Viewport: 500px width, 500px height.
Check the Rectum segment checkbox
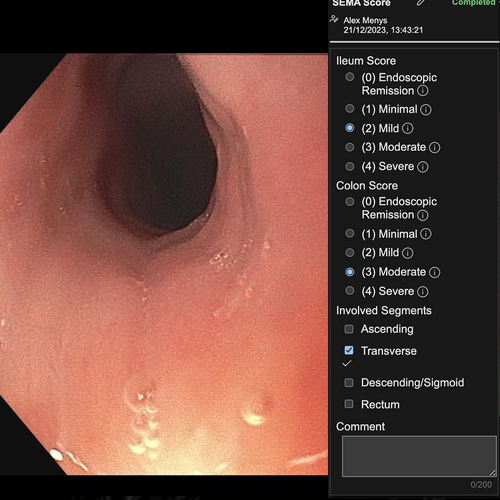click(x=349, y=404)
